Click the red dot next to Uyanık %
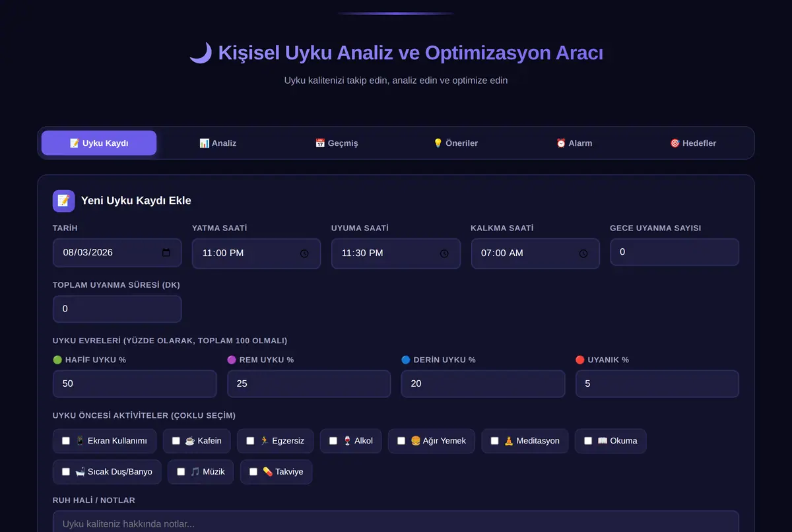Image resolution: width=792 pixels, height=532 pixels. 580,360
